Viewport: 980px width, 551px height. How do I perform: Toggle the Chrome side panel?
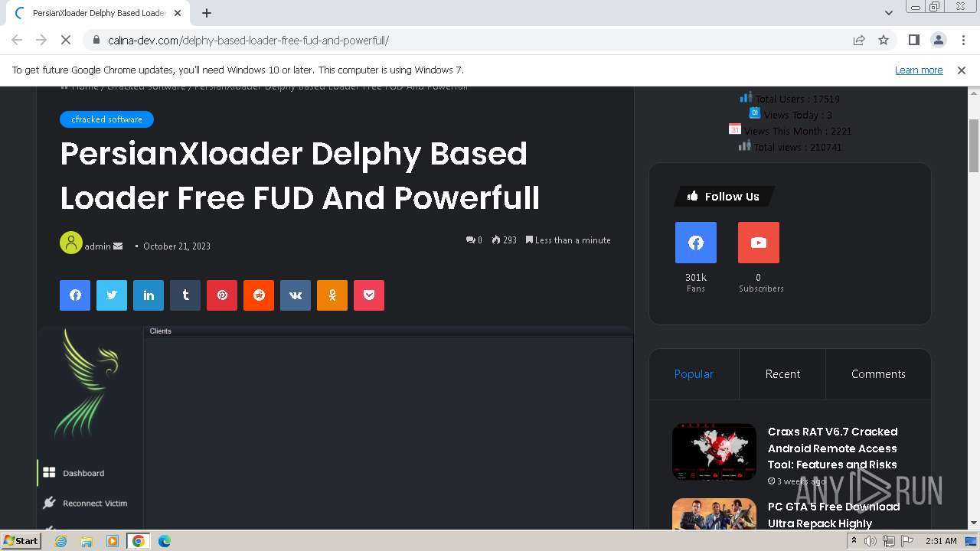click(913, 40)
